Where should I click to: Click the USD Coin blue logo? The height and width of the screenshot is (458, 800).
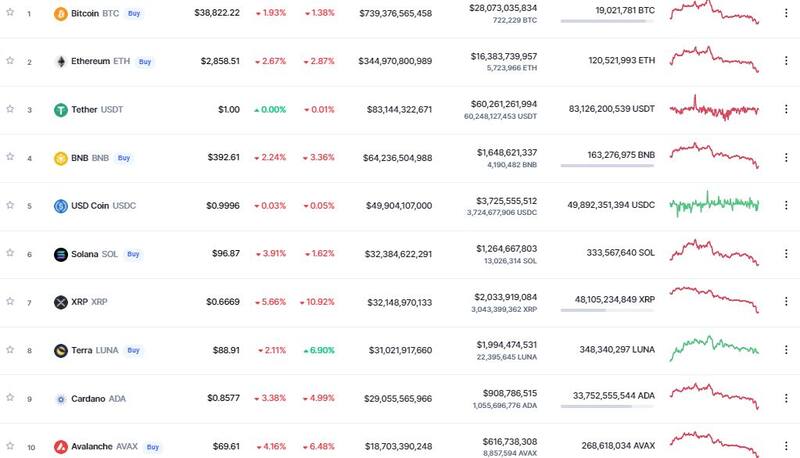pyautogui.click(x=60, y=206)
